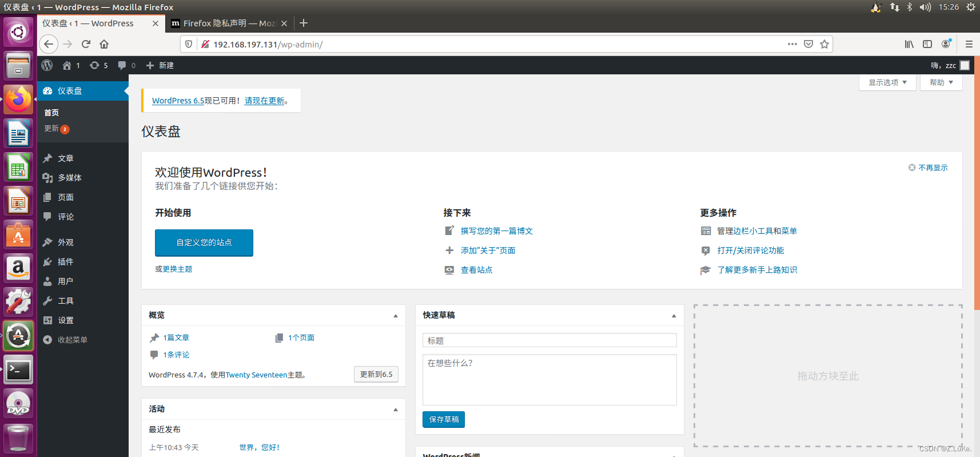Open 首页 submenu item
980x457 pixels.
[51, 113]
